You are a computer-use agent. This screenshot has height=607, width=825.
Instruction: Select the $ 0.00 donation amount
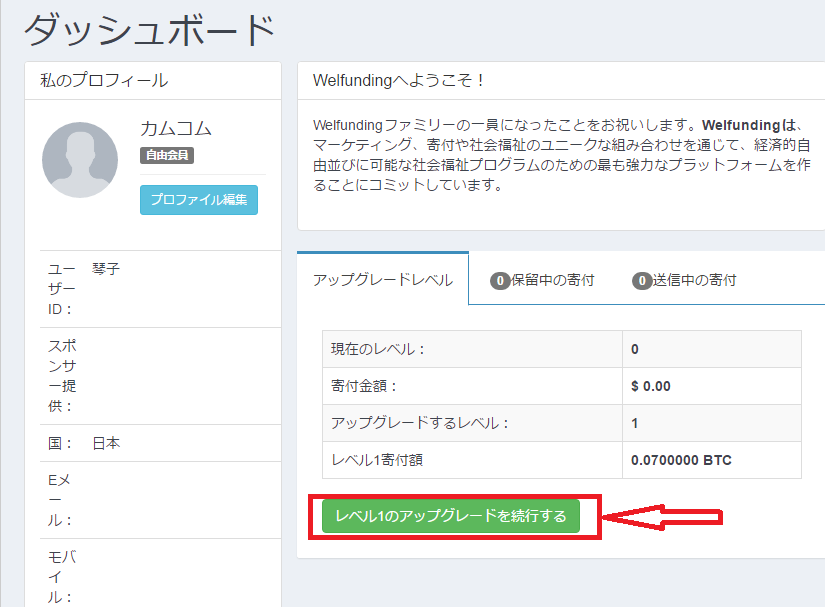(x=651, y=386)
